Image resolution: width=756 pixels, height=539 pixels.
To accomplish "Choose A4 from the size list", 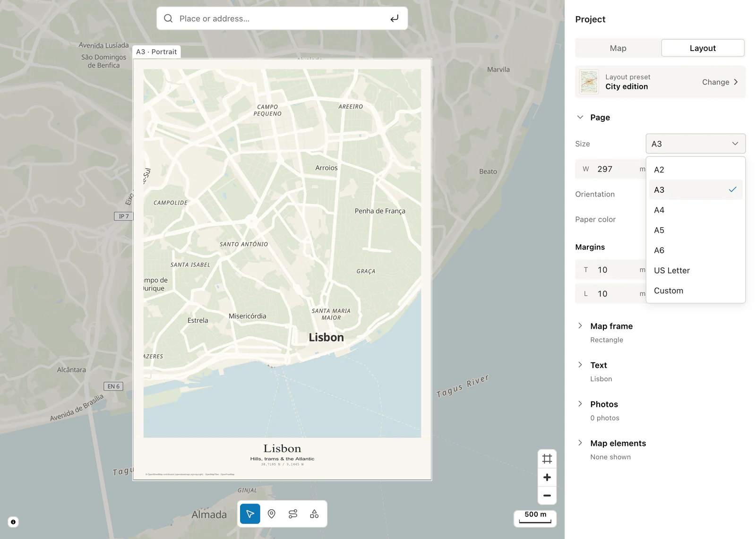I will 696,210.
